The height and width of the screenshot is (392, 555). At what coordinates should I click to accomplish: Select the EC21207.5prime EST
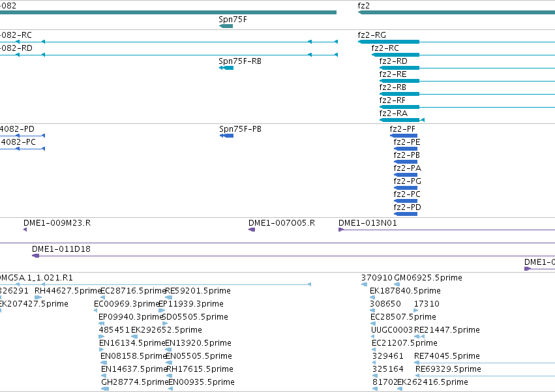[x=374, y=350]
